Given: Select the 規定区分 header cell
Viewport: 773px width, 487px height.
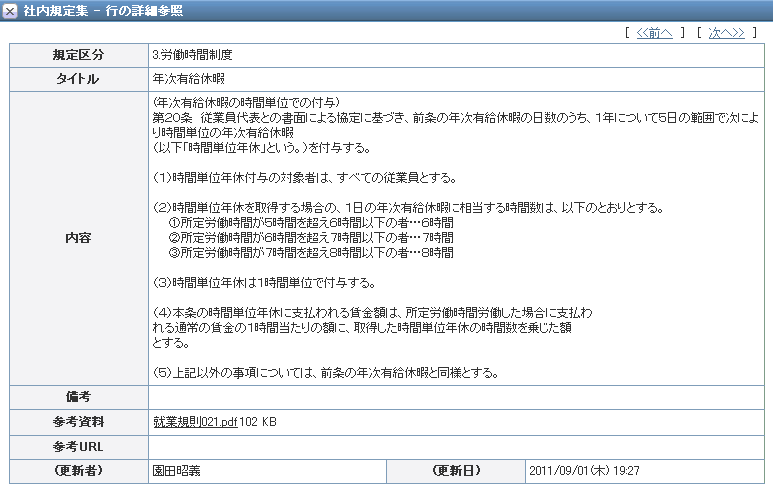Looking at the screenshot, I should [x=78, y=54].
